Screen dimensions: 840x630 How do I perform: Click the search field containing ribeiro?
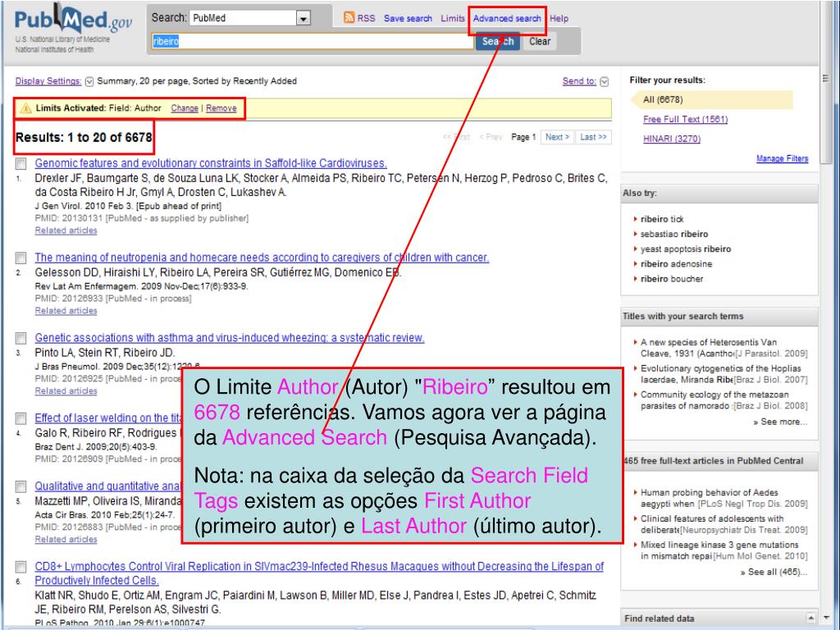click(313, 41)
